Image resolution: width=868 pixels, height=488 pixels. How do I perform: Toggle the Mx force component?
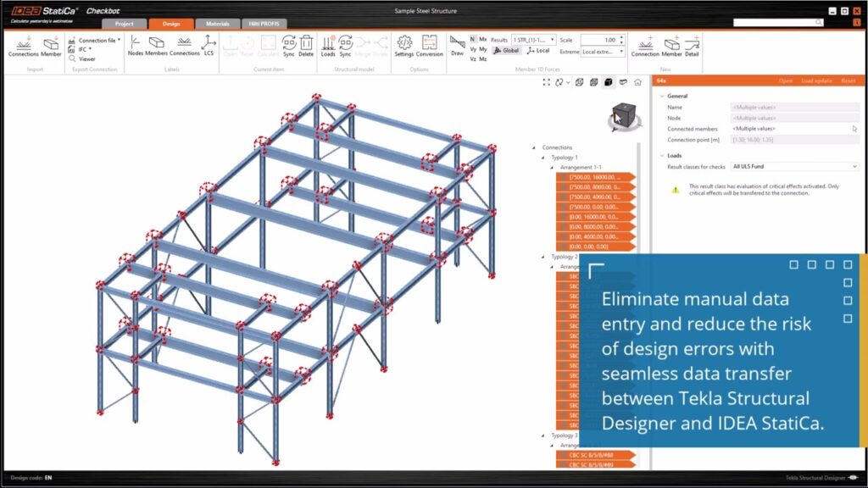click(x=482, y=39)
